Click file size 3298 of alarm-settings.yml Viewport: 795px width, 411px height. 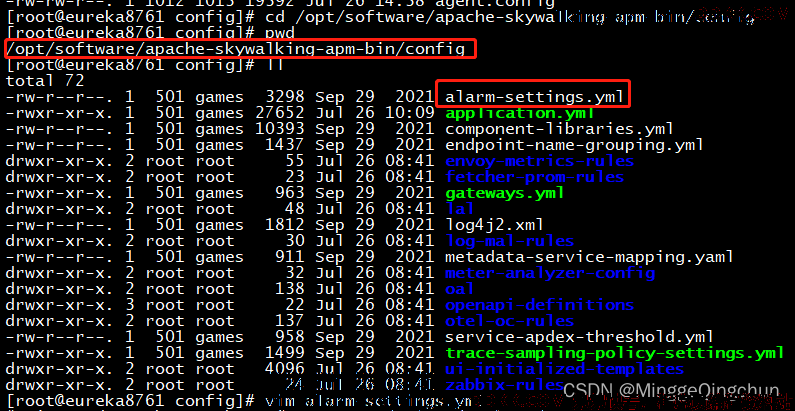coord(284,97)
